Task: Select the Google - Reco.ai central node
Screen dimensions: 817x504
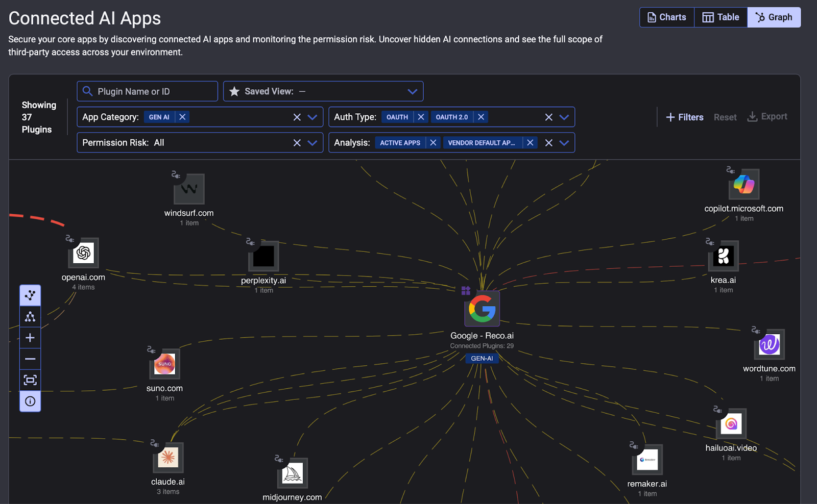Action: 482,309
